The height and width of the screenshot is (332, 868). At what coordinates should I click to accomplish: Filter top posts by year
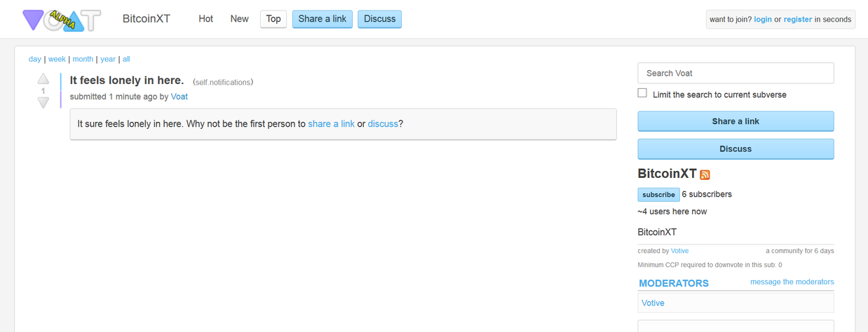point(108,60)
